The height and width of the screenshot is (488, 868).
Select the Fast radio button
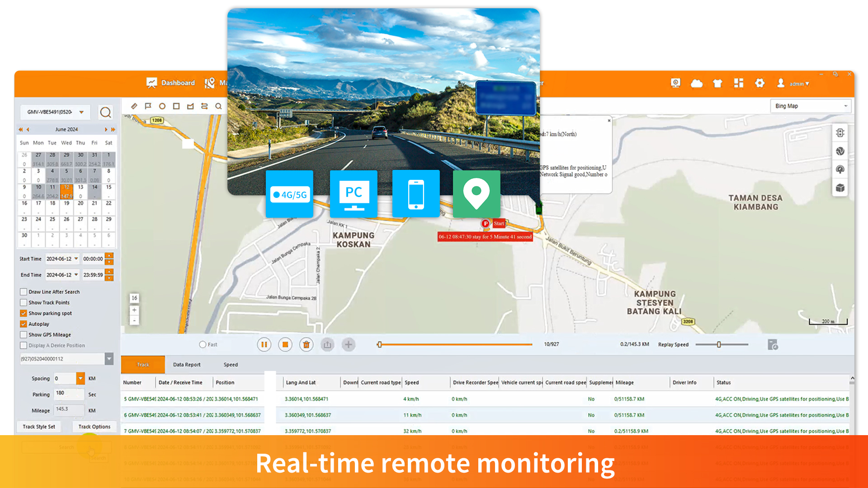click(203, 345)
